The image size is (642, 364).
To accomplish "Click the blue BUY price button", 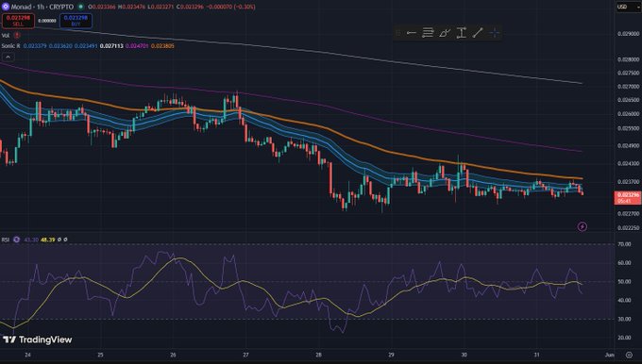I will [x=76, y=21].
